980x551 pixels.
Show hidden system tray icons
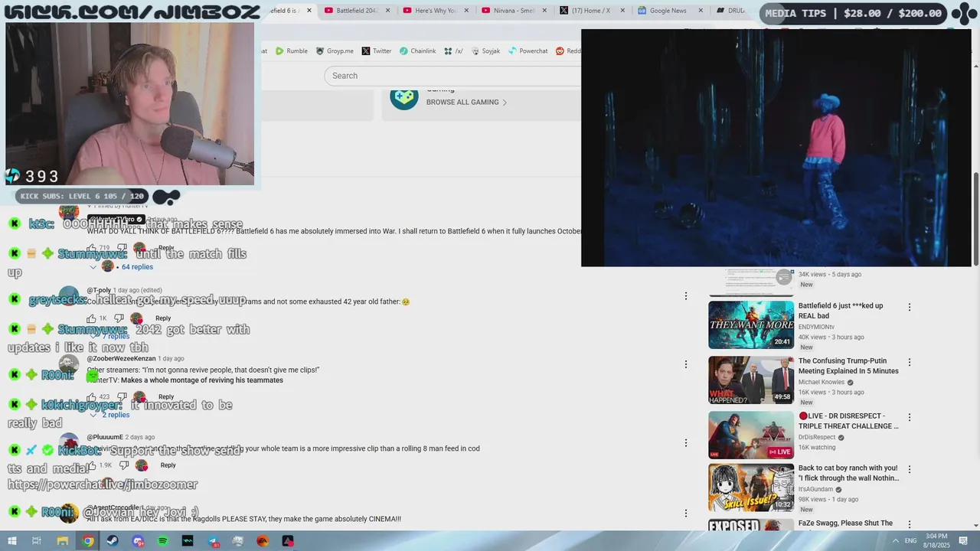(x=896, y=541)
